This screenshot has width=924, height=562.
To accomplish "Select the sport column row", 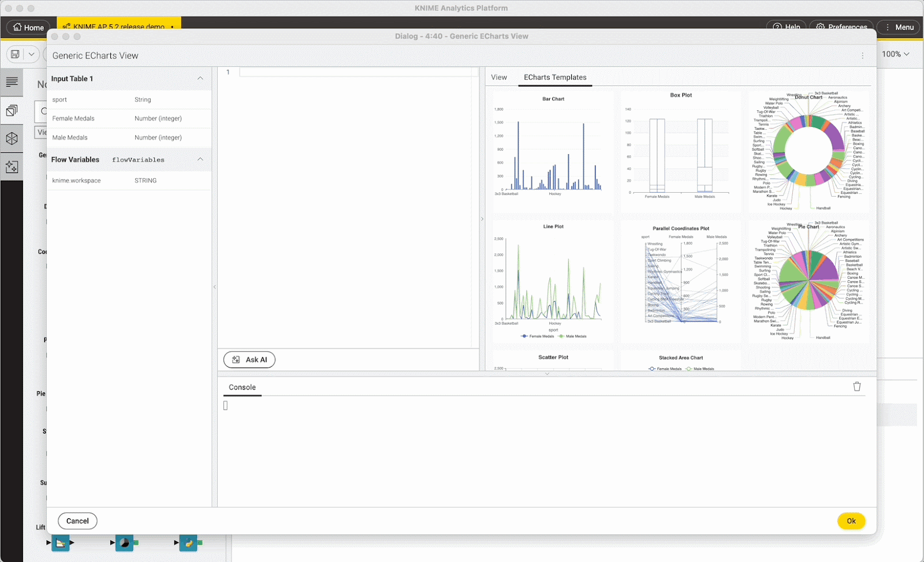I will (129, 99).
